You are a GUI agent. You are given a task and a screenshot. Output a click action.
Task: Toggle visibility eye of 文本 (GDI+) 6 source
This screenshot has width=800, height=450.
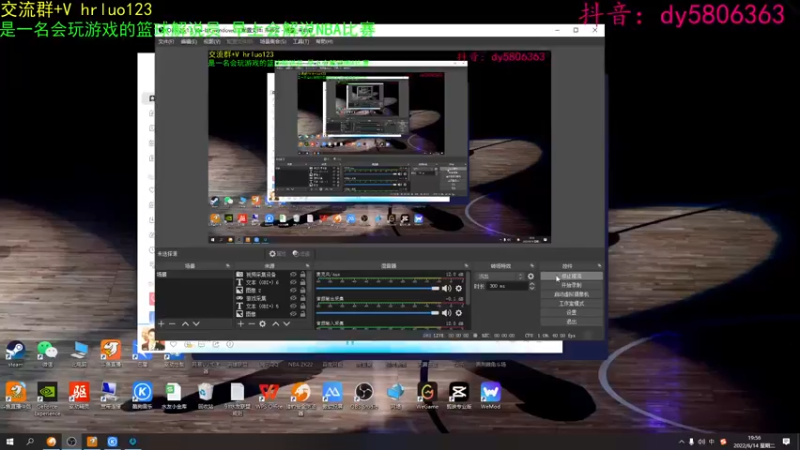[x=293, y=282]
